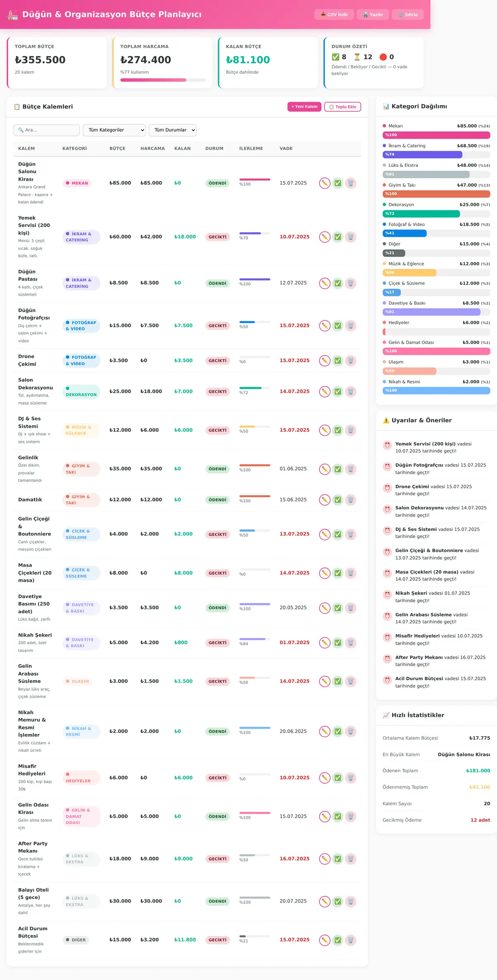Remove Drone Çekimi with trash icon
The height and width of the screenshot is (980, 497).
pos(350,361)
